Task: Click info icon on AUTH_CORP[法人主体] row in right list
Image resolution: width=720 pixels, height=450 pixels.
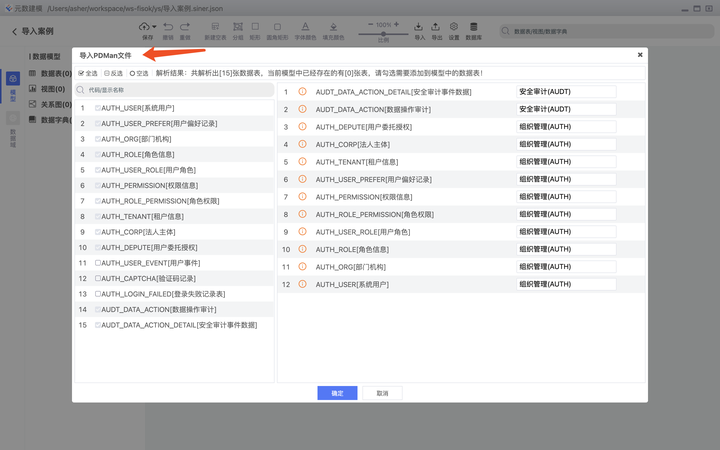Action: [302, 144]
